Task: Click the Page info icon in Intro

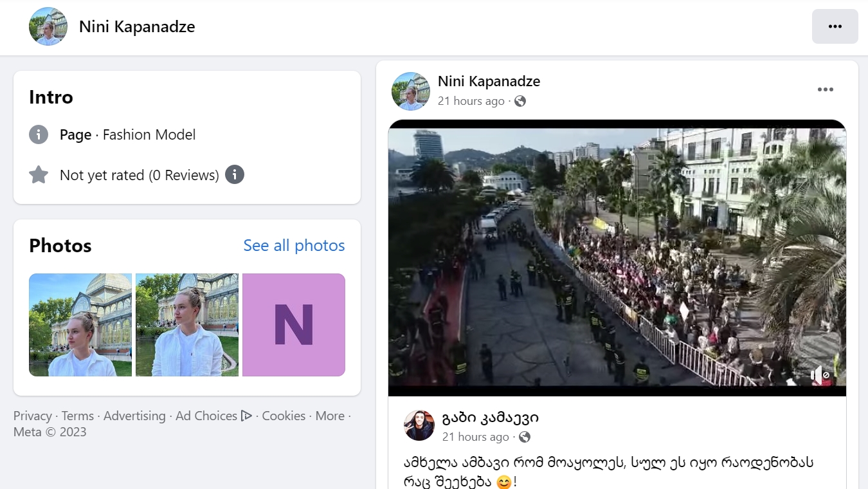Action: [x=39, y=134]
